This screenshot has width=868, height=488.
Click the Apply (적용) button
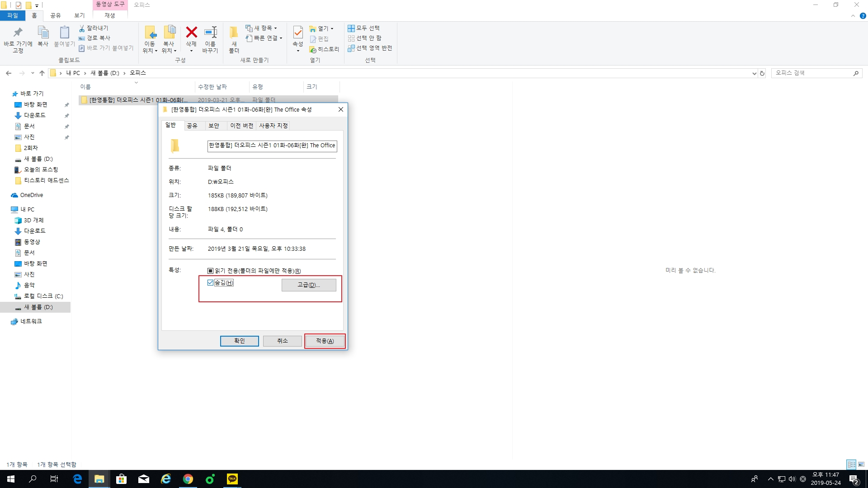tap(325, 341)
